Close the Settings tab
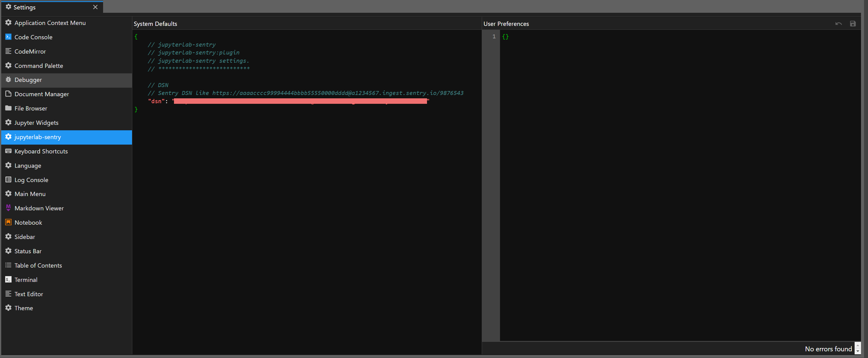This screenshot has width=868, height=358. 95,7
